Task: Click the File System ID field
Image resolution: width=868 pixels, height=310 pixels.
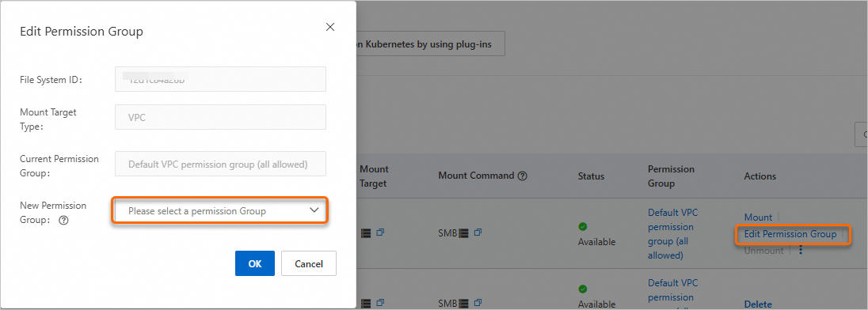Action: click(x=220, y=79)
